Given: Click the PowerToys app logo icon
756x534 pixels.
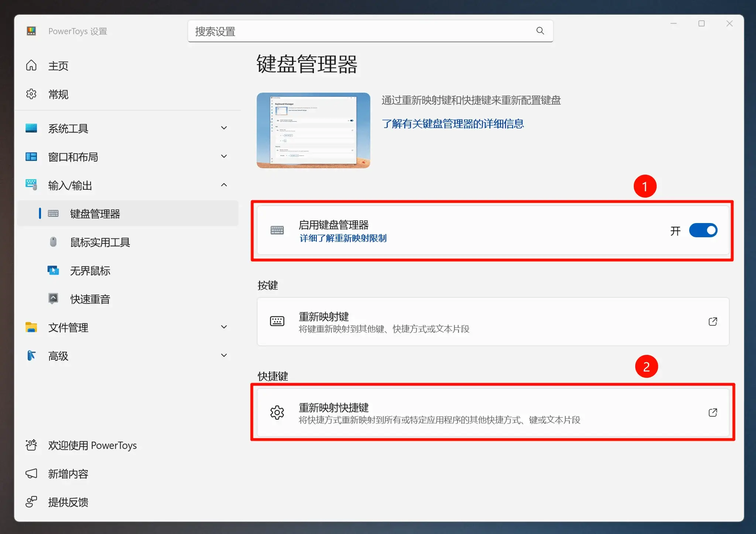Looking at the screenshot, I should point(31,31).
